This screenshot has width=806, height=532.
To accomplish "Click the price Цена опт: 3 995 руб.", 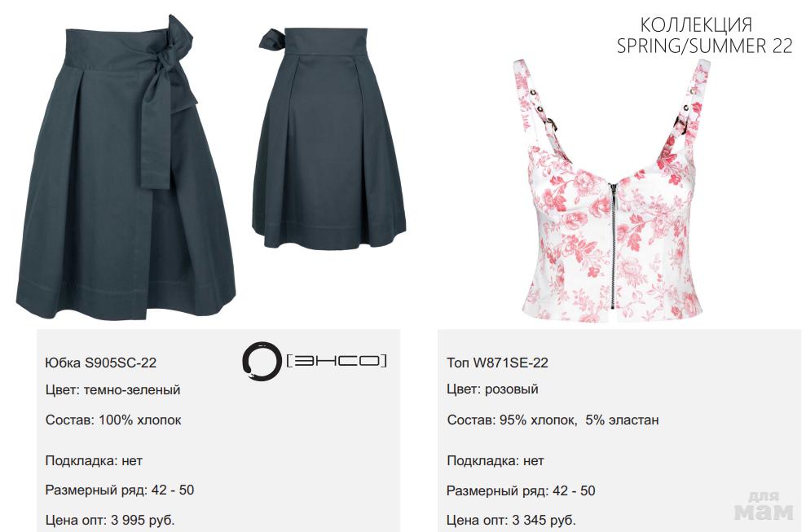I will [x=110, y=520].
